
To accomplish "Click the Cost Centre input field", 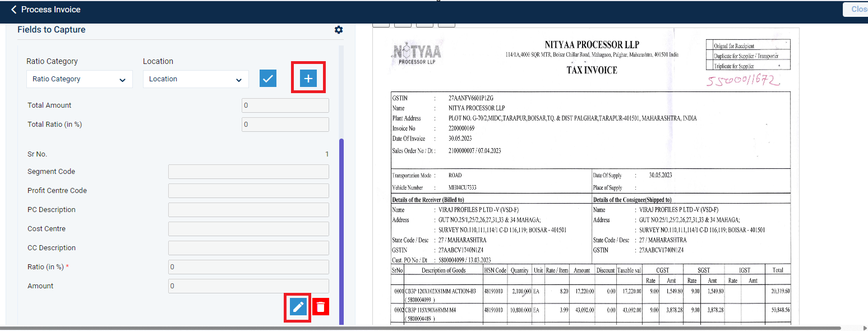I will point(248,229).
